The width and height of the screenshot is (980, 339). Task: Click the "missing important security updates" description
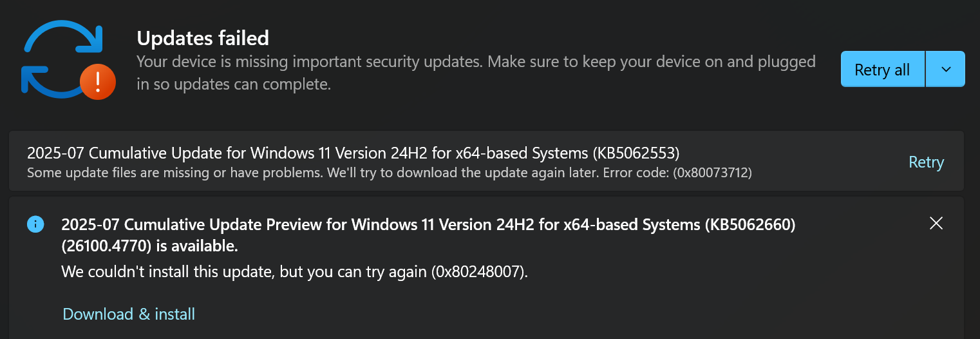coord(476,62)
